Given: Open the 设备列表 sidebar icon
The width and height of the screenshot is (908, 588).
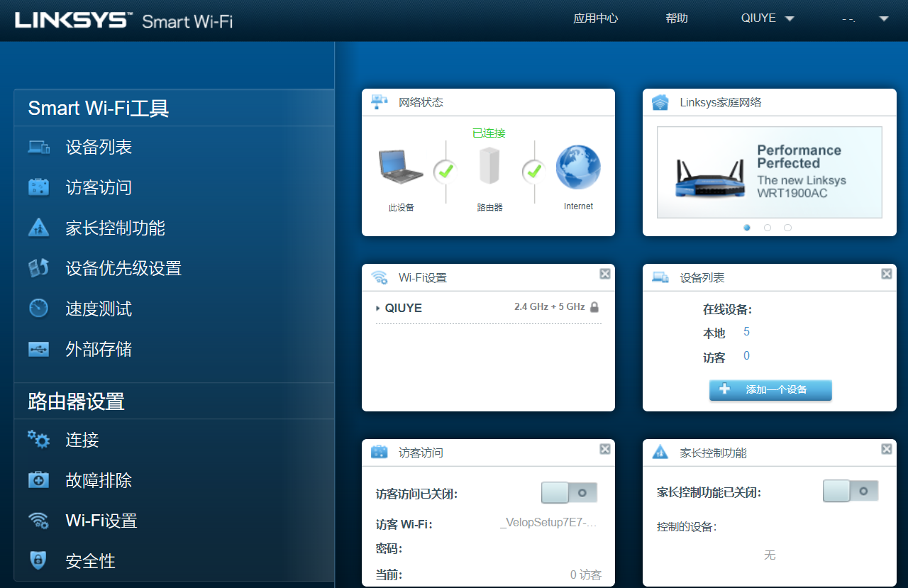Looking at the screenshot, I should coord(38,148).
